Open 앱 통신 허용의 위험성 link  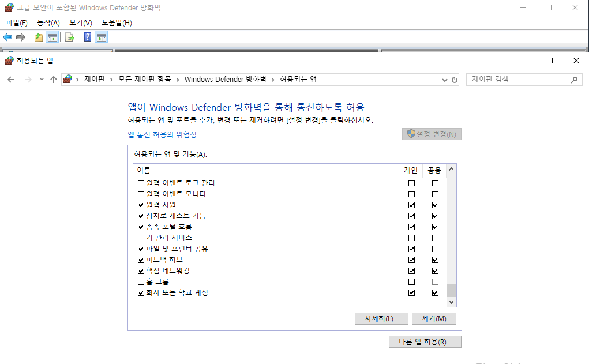click(162, 134)
